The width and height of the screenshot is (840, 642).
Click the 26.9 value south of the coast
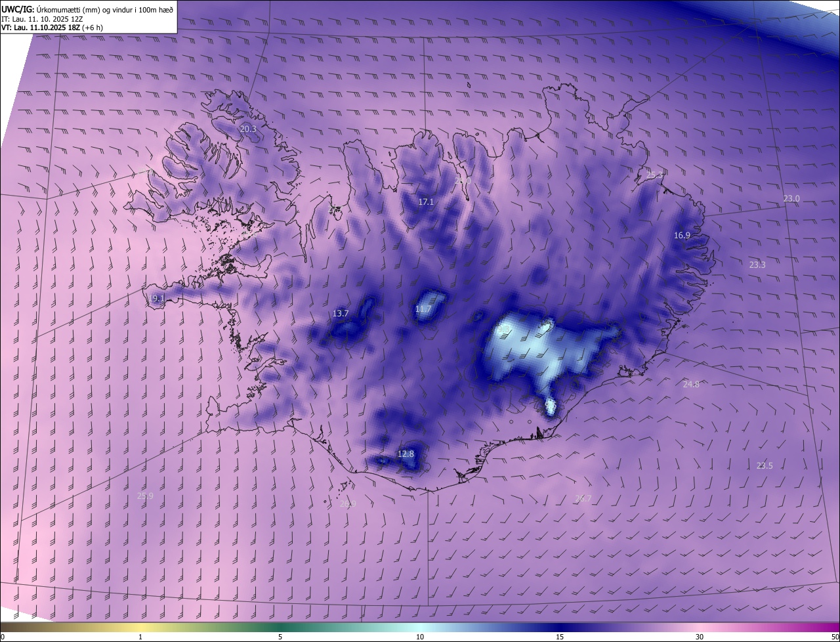[347, 504]
